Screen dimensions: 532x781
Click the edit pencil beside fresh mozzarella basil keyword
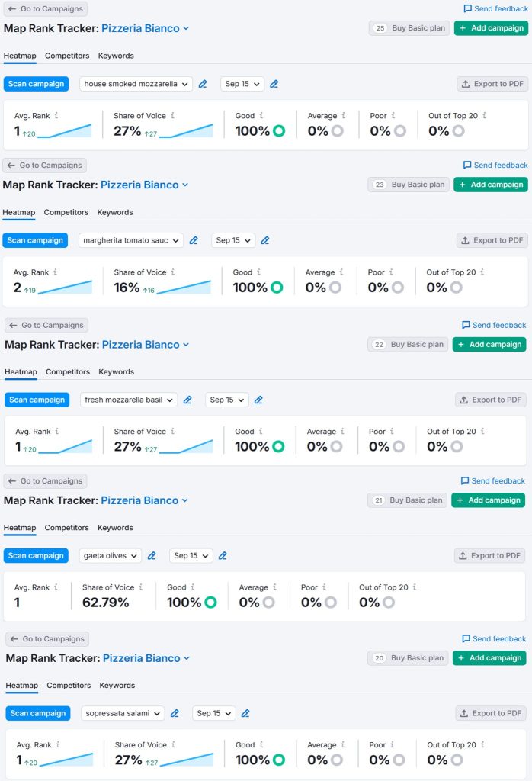click(x=187, y=400)
